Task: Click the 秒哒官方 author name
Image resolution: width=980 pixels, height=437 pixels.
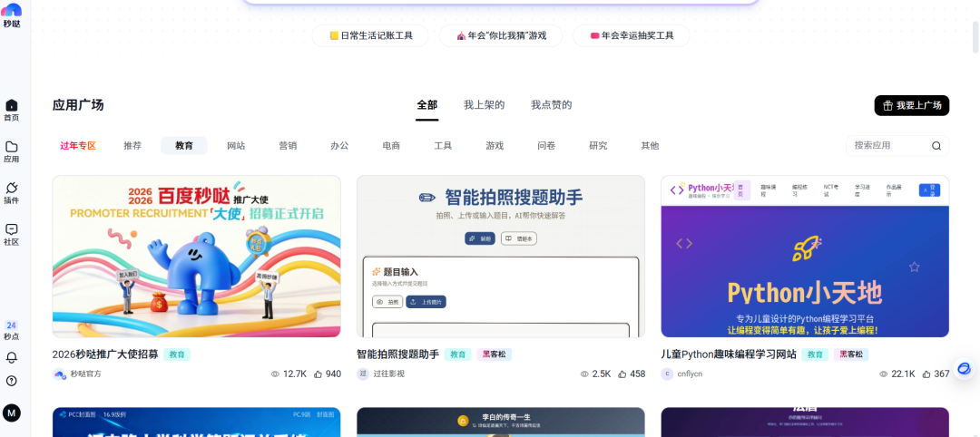Action: 85,374
